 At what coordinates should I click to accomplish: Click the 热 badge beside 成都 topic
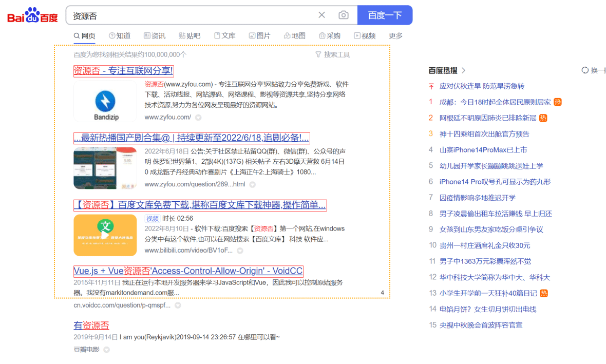click(557, 102)
